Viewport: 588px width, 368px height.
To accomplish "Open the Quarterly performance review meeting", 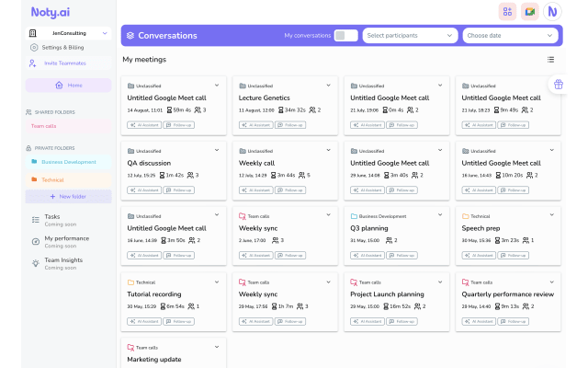I will pos(508,294).
